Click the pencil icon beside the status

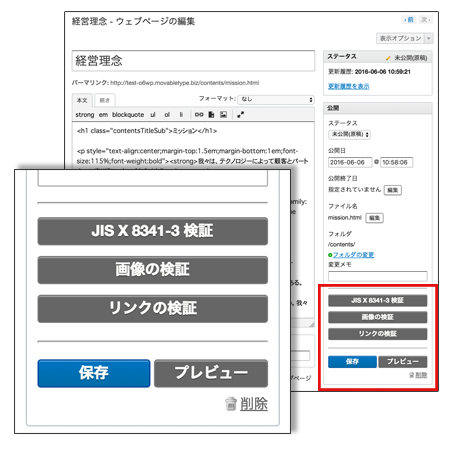click(x=388, y=58)
